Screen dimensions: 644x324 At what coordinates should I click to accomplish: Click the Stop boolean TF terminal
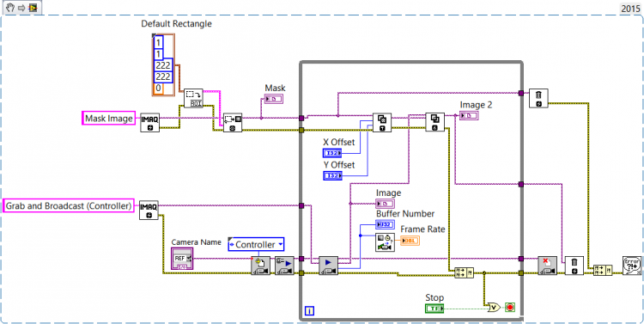tap(435, 308)
